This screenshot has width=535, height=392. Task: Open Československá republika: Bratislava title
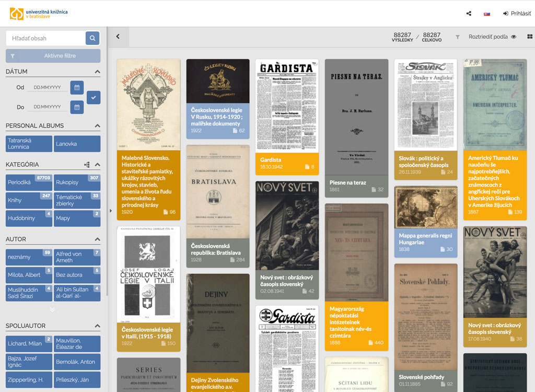216,249
